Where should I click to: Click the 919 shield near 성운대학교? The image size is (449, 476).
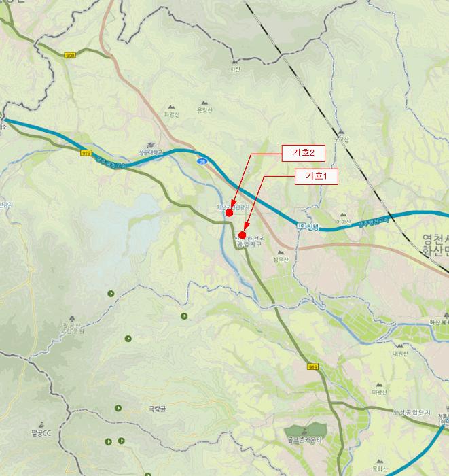[86, 153]
